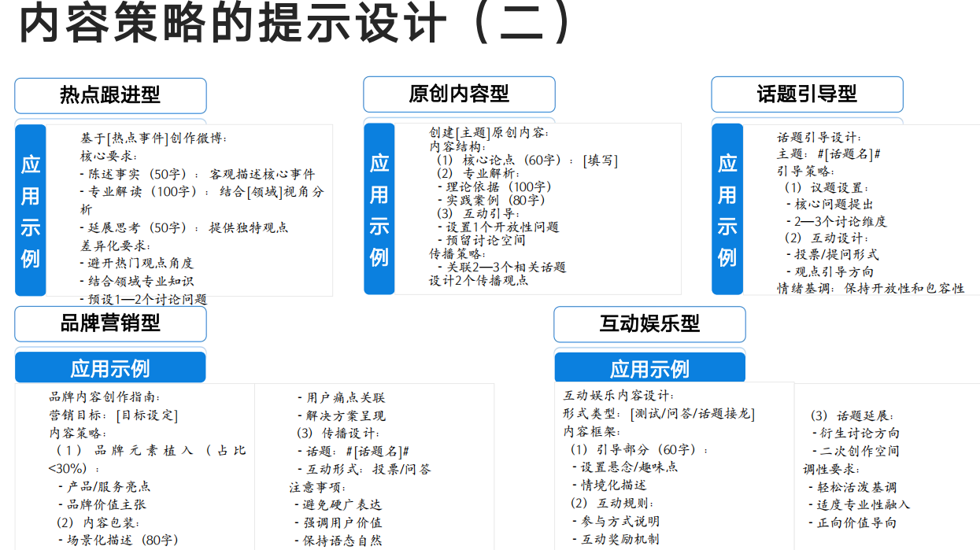This screenshot has width=980, height=550.
Task: Click the line 结合领域专业知识
Action: [137, 281]
